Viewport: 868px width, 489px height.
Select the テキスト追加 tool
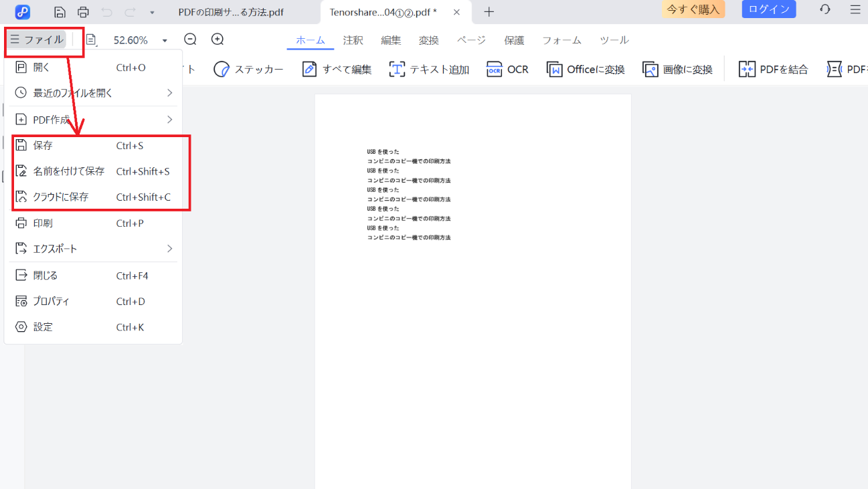429,69
